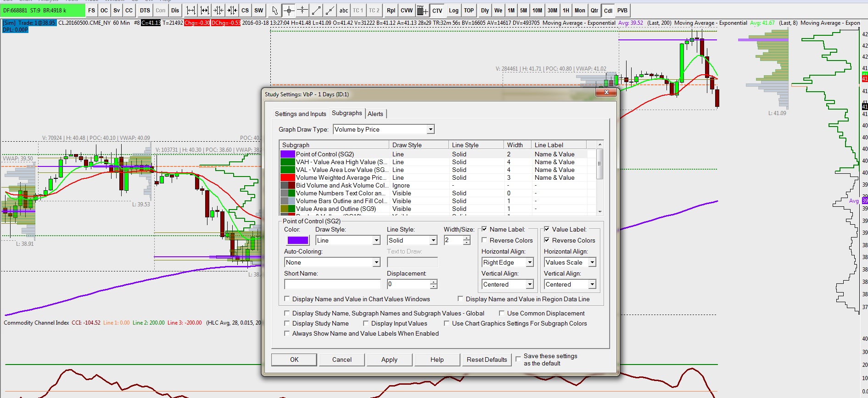Open the Alerts tab
Screen dimensions: 868x398
[x=375, y=114]
